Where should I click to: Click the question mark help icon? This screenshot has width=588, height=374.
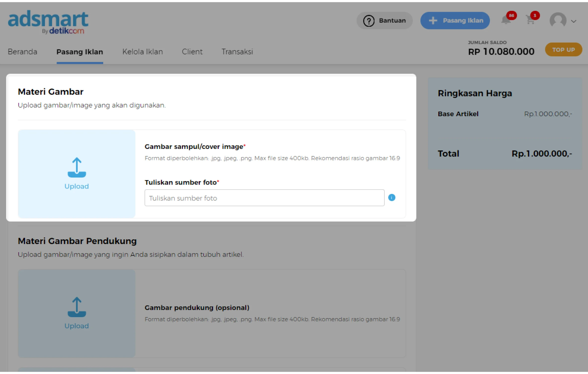click(x=369, y=21)
